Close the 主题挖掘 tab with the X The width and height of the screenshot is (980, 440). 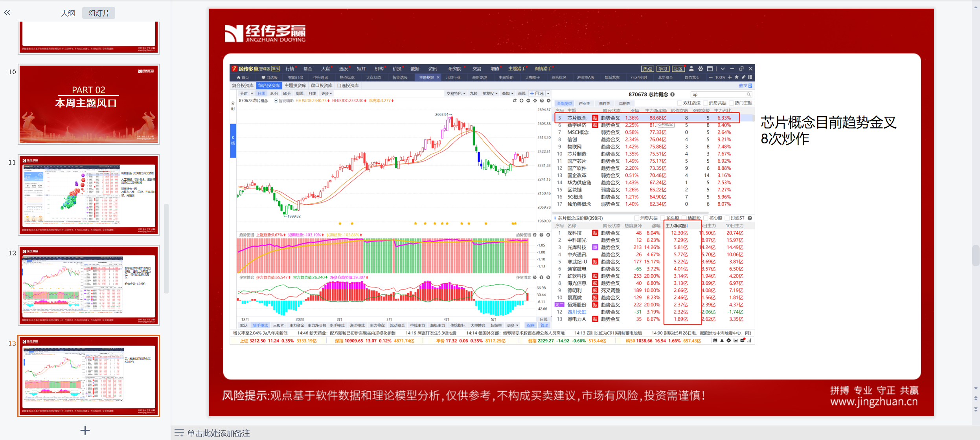[438, 77]
